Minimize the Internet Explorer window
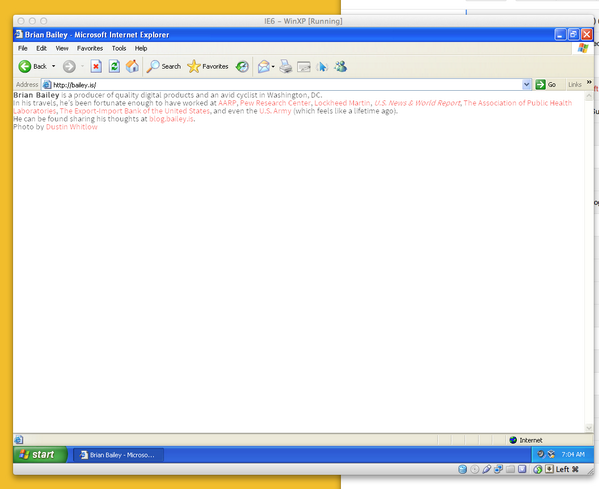Image resolution: width=599 pixels, height=489 pixels. (560, 34)
